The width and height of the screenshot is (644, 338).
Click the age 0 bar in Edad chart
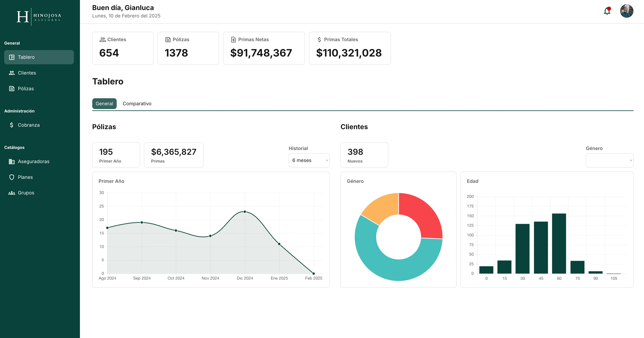pyautogui.click(x=486, y=270)
